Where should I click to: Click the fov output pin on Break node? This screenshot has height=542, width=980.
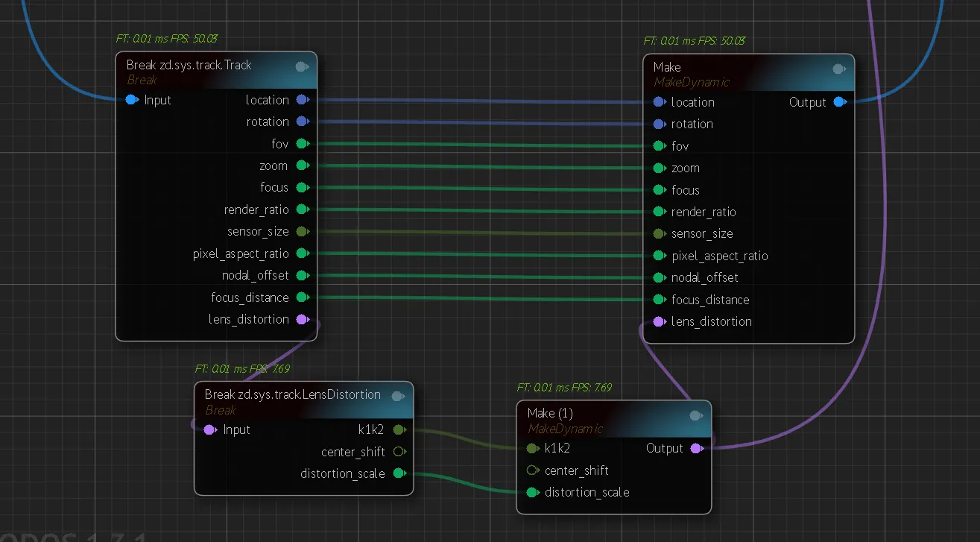pyautogui.click(x=302, y=143)
